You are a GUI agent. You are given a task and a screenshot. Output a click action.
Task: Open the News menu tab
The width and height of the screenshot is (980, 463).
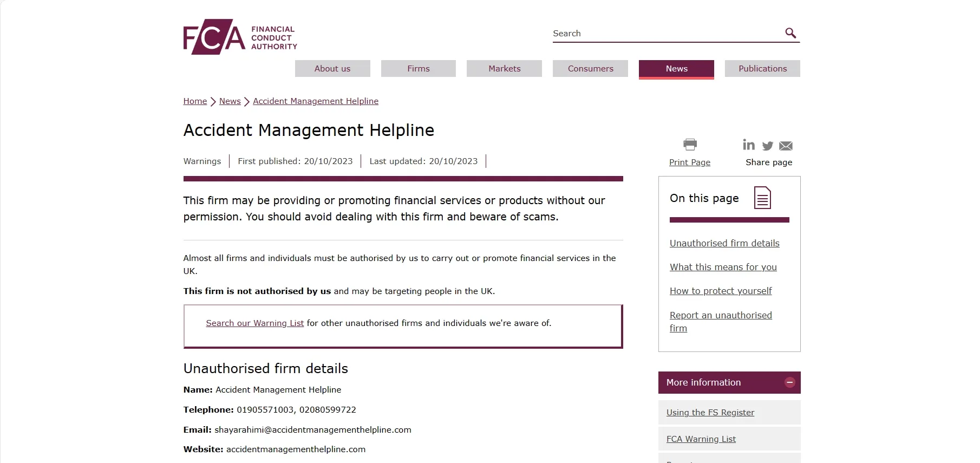(676, 69)
